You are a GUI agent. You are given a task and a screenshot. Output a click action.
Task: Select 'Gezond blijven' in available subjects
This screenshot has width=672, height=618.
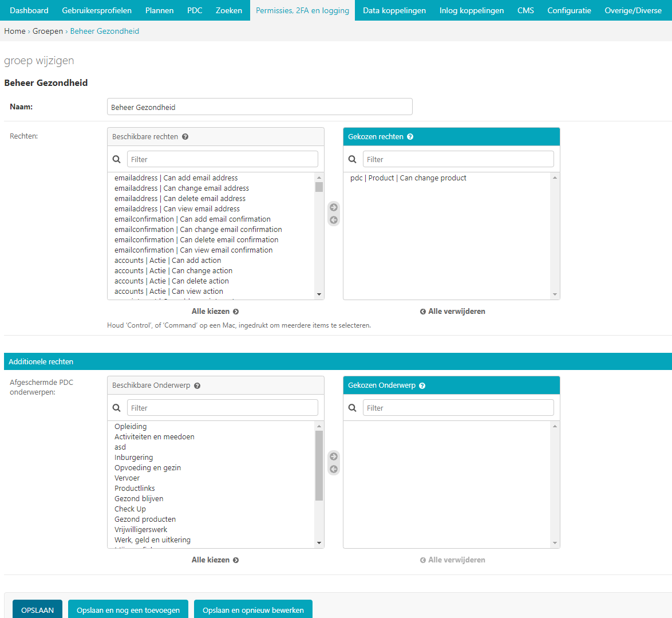click(x=139, y=499)
